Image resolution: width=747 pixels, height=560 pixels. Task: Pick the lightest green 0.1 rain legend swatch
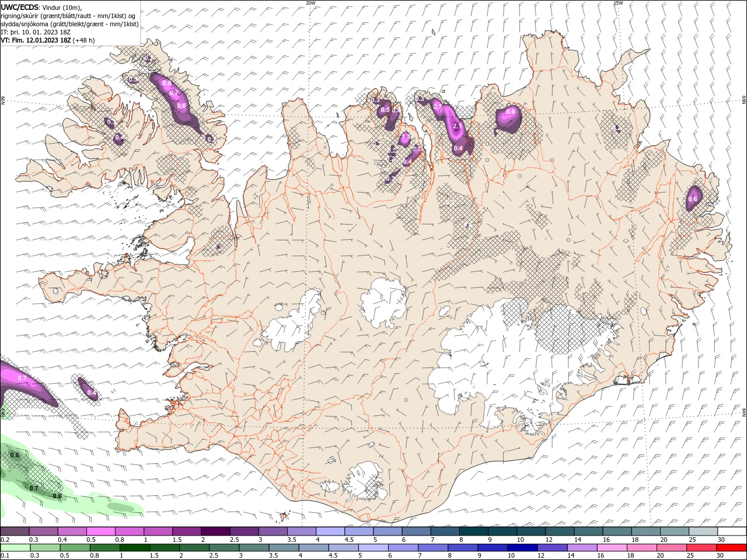point(16,548)
